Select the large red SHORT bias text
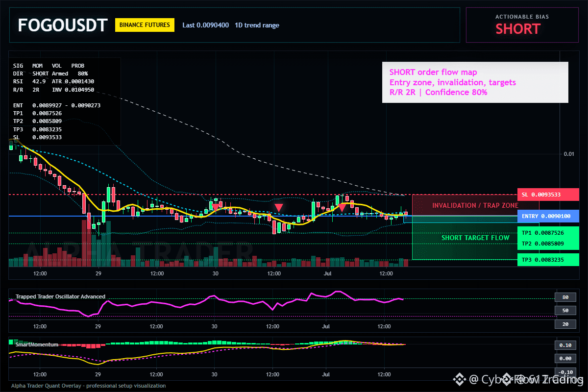The image size is (588, 392). [518, 29]
